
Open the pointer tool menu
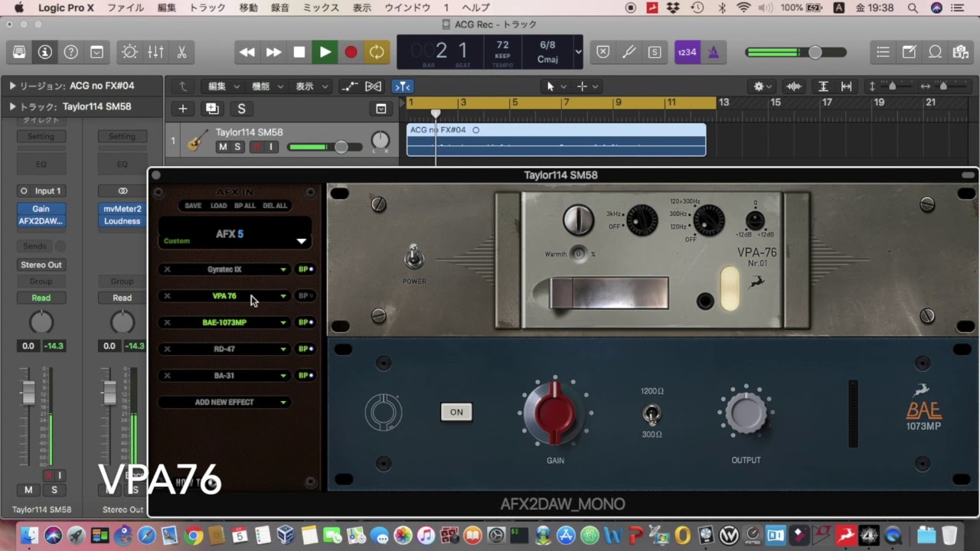tap(556, 86)
